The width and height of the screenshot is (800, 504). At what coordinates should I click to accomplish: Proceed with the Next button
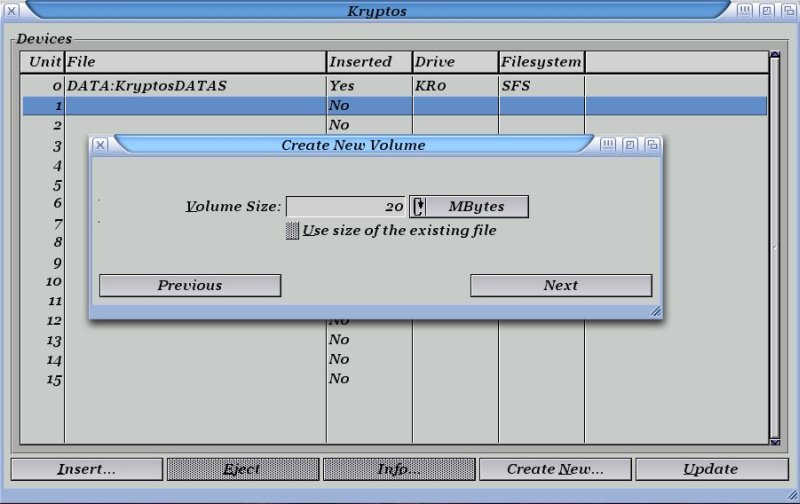coord(561,285)
